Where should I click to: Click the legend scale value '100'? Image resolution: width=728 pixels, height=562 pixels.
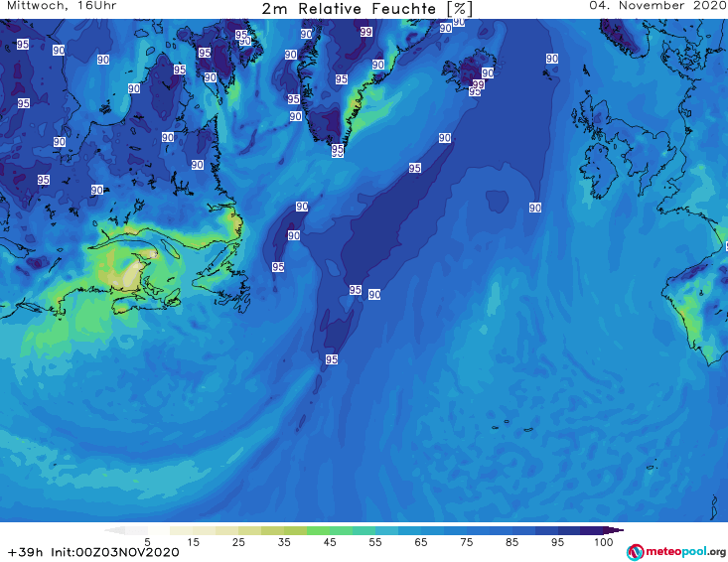click(604, 542)
